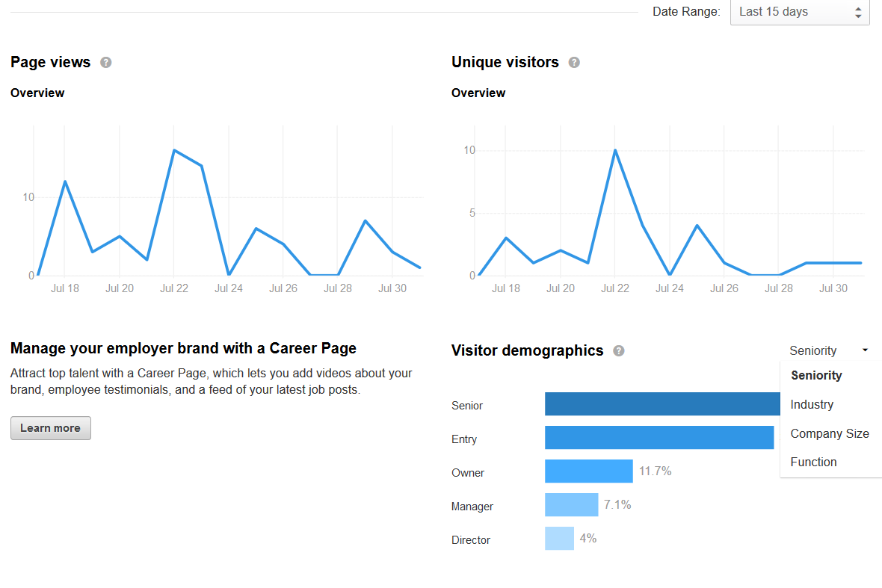Select Industry in the dropdown list

click(x=812, y=405)
